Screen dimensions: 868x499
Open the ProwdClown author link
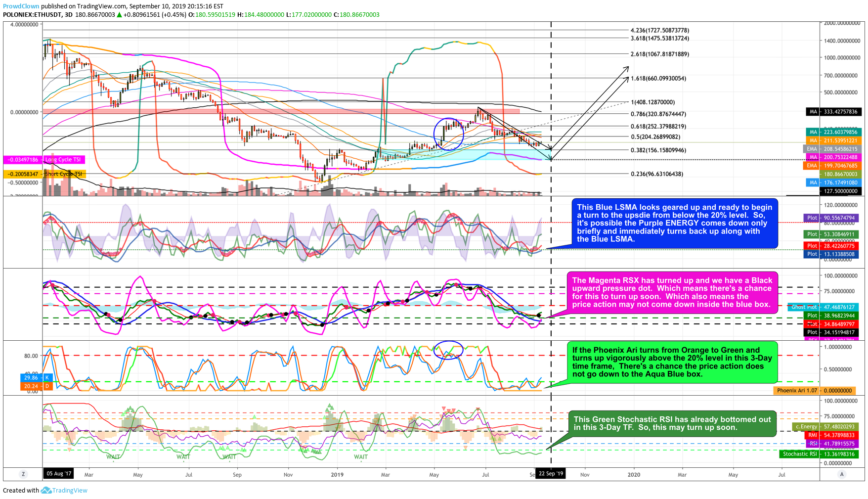click(21, 6)
